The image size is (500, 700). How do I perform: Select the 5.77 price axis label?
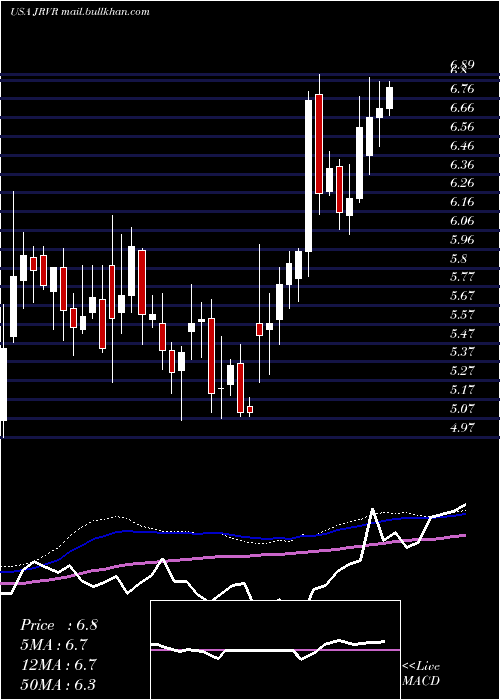coord(462,277)
